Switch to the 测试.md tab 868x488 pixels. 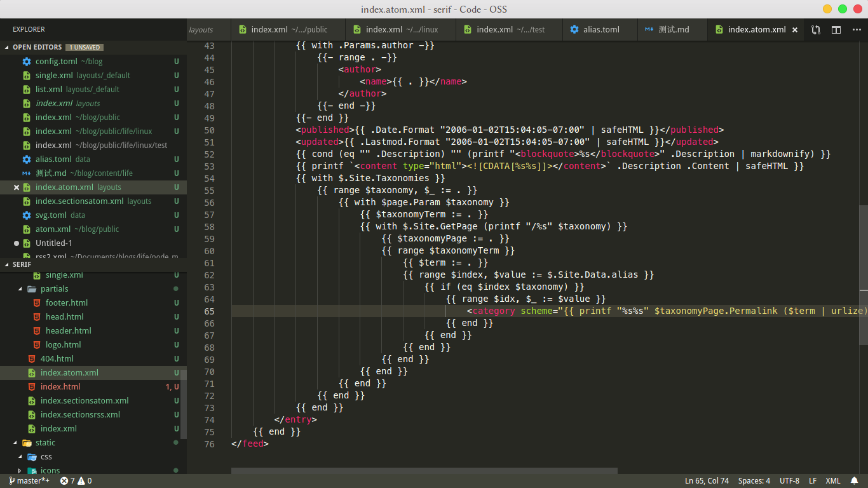(673, 30)
